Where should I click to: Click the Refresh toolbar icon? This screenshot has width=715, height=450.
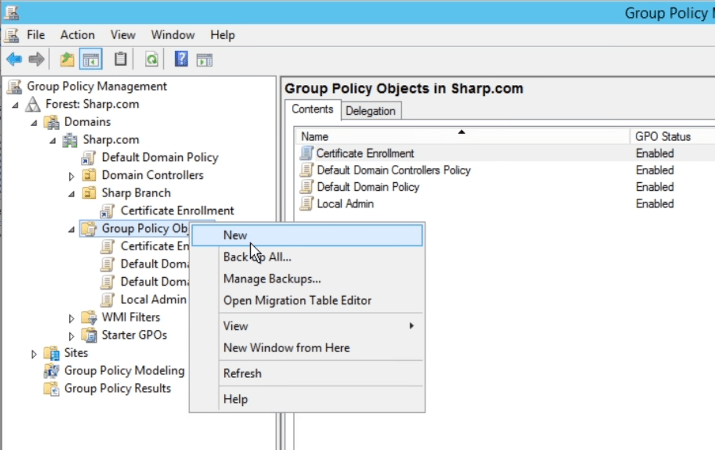coord(151,59)
